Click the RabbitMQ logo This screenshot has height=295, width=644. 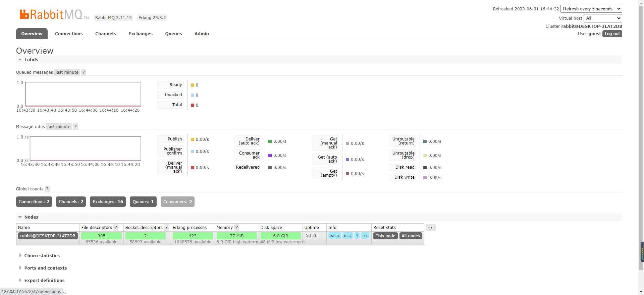coord(51,14)
